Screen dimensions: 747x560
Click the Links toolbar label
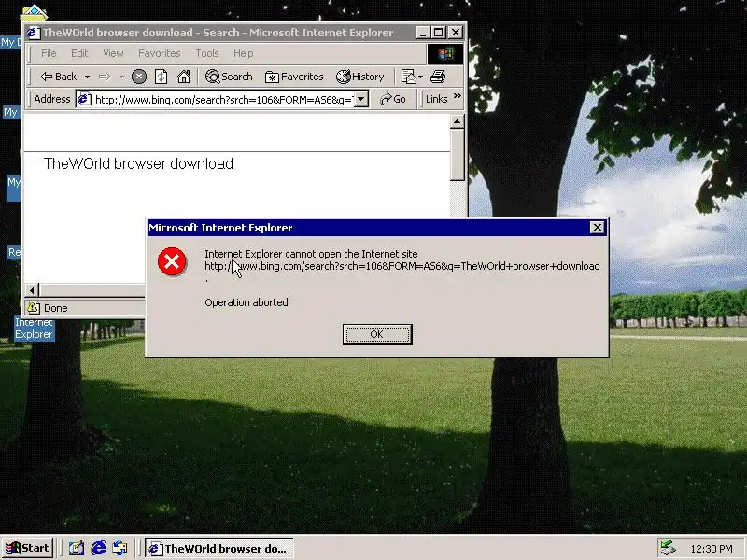436,99
